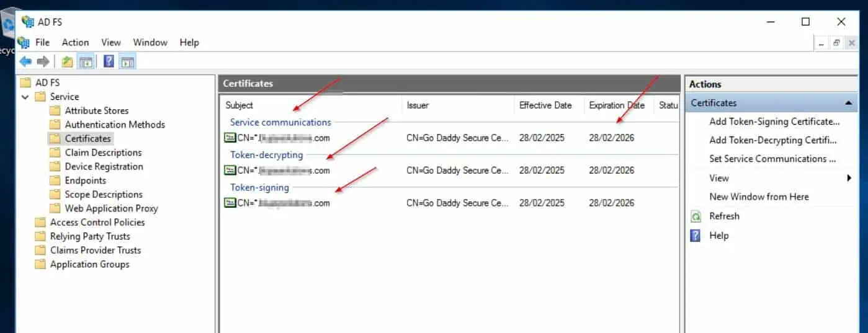Viewport: 868px width, 333px height.
Task: Click the 28/02/2026 expiration in Service communications row
Action: coord(612,138)
